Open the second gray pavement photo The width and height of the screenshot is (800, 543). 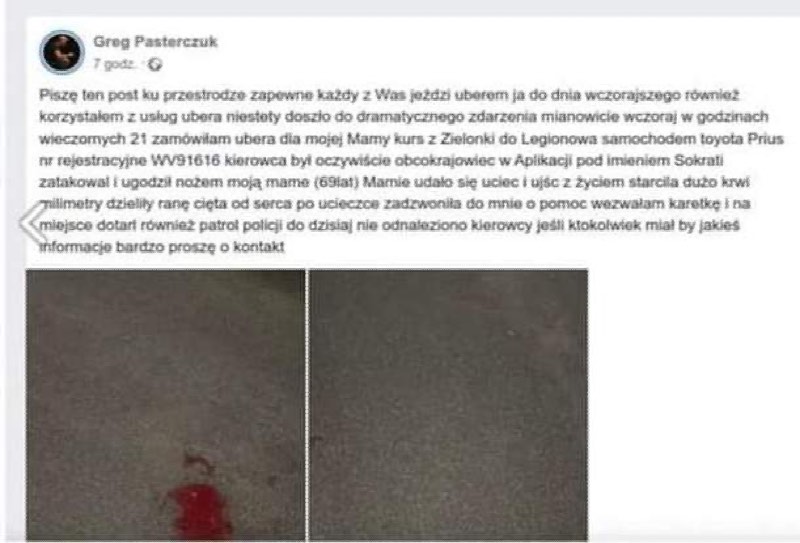coord(448,405)
